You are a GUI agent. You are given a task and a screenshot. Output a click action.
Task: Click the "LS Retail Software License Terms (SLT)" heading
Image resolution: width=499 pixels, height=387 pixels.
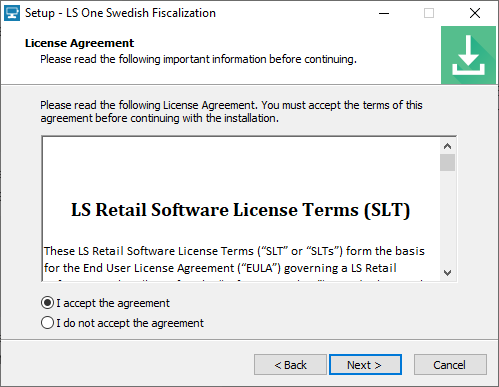(x=240, y=210)
